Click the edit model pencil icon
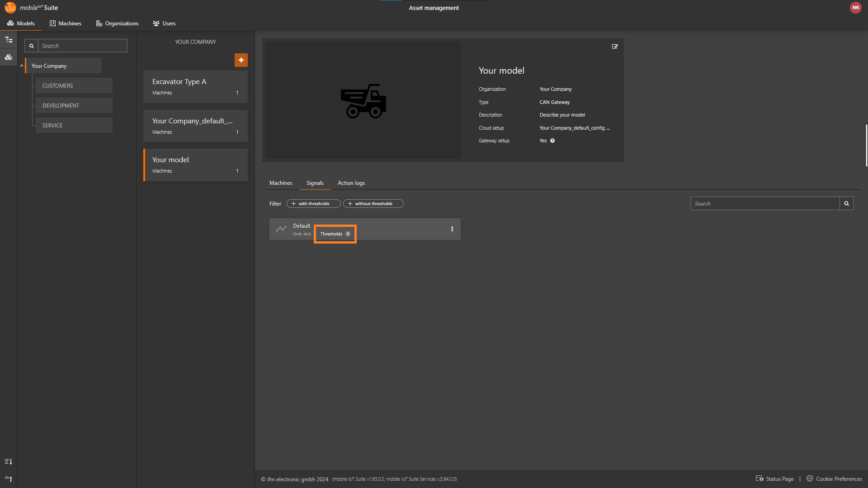The height and width of the screenshot is (488, 868). point(615,47)
